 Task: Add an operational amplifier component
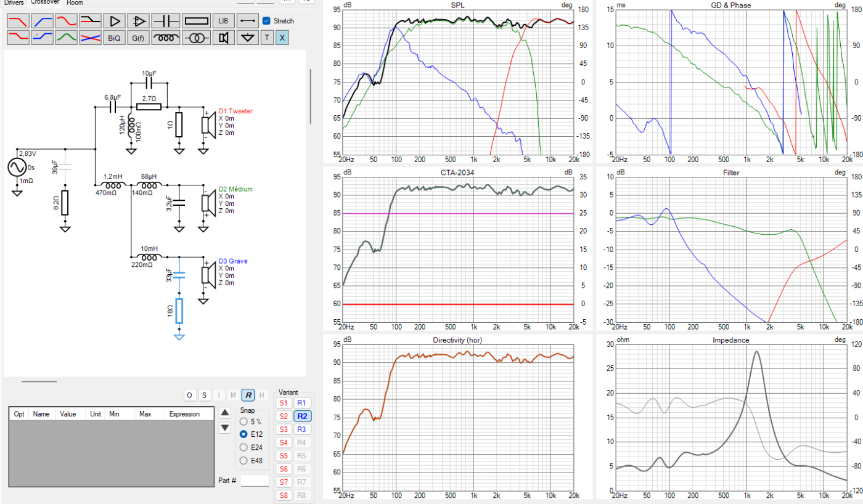pyautogui.click(x=138, y=20)
